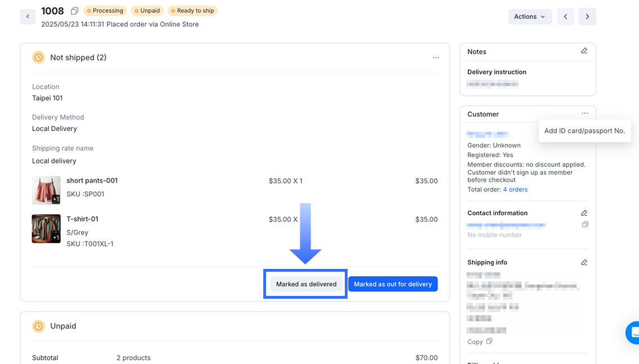Edit Contact information pencil icon
639x364 pixels.
(584, 213)
